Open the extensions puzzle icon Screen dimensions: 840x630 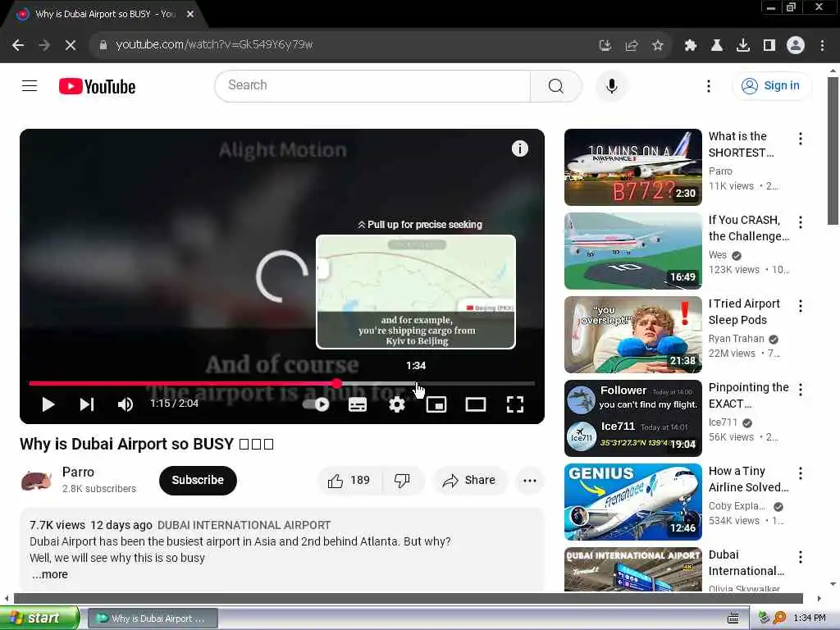690,46
